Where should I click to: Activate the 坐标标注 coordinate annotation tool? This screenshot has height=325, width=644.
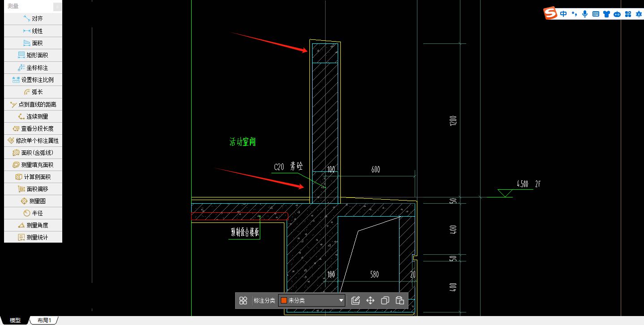pos(33,68)
